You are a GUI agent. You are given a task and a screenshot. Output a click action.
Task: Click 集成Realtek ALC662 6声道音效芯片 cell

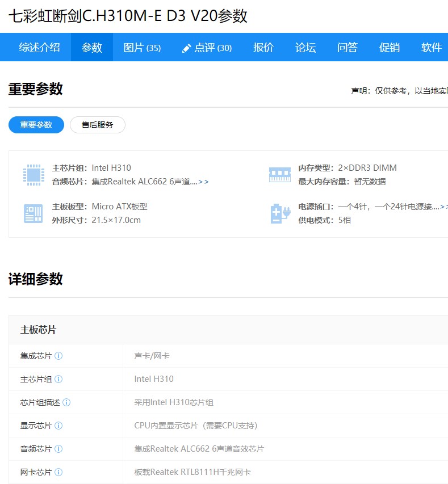coord(199,449)
